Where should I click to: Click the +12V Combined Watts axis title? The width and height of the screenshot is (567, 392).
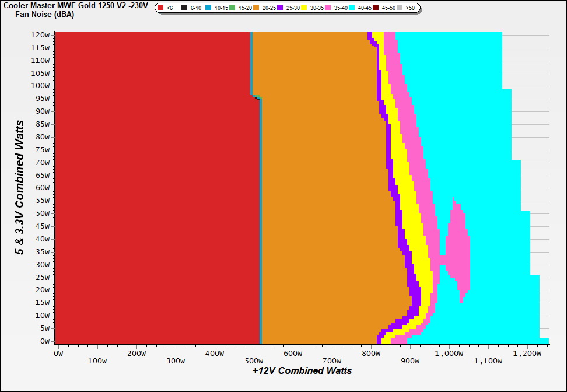pos(302,370)
